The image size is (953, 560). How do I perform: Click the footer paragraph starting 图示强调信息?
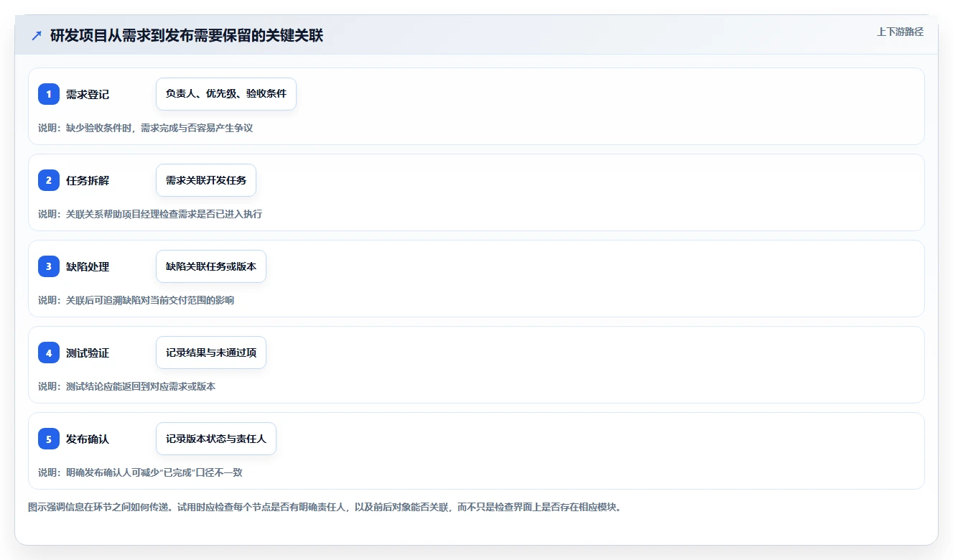tap(325, 507)
